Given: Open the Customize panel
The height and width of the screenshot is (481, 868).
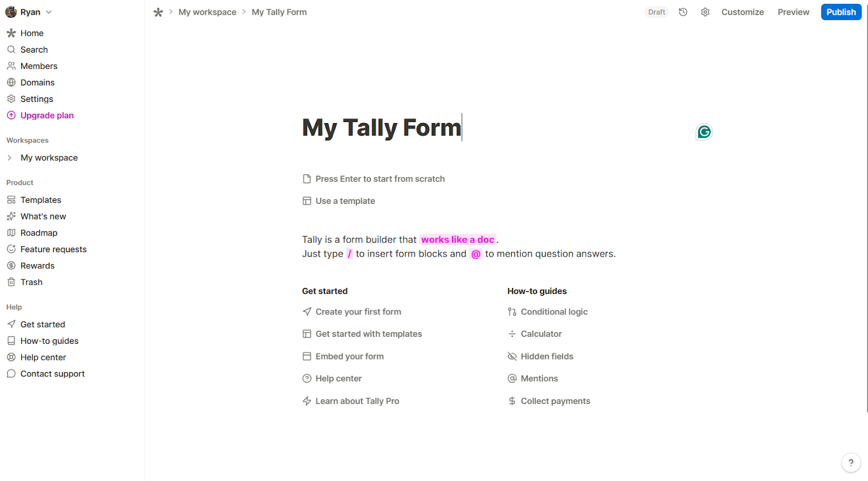Looking at the screenshot, I should (x=742, y=11).
